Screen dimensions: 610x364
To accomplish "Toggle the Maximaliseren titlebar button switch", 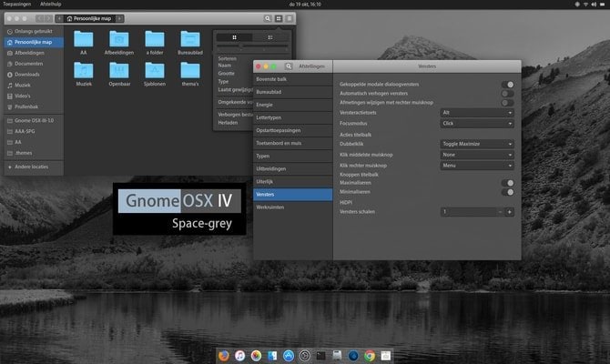I will point(507,183).
